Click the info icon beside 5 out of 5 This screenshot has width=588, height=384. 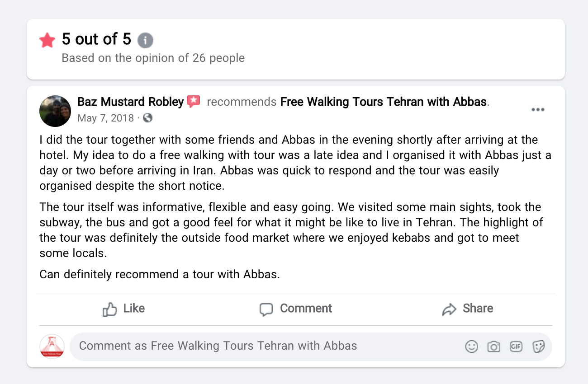[x=145, y=41]
